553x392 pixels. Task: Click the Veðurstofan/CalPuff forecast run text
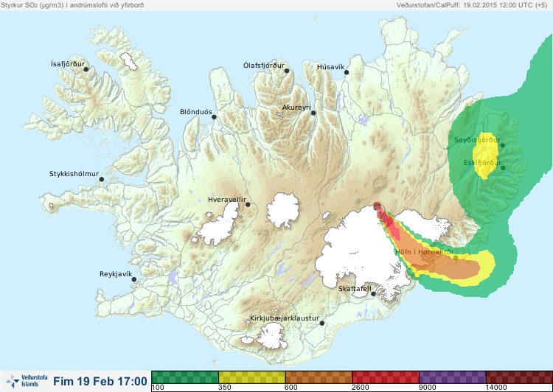[472, 5]
